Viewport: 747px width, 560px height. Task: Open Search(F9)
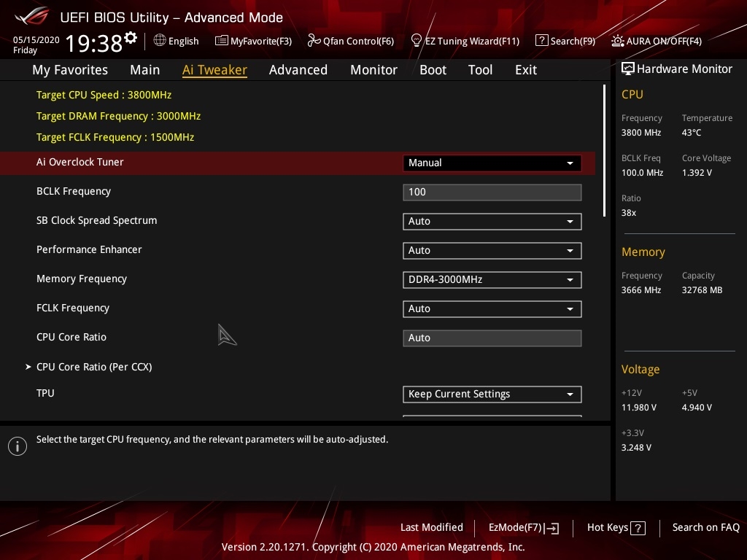tap(565, 41)
